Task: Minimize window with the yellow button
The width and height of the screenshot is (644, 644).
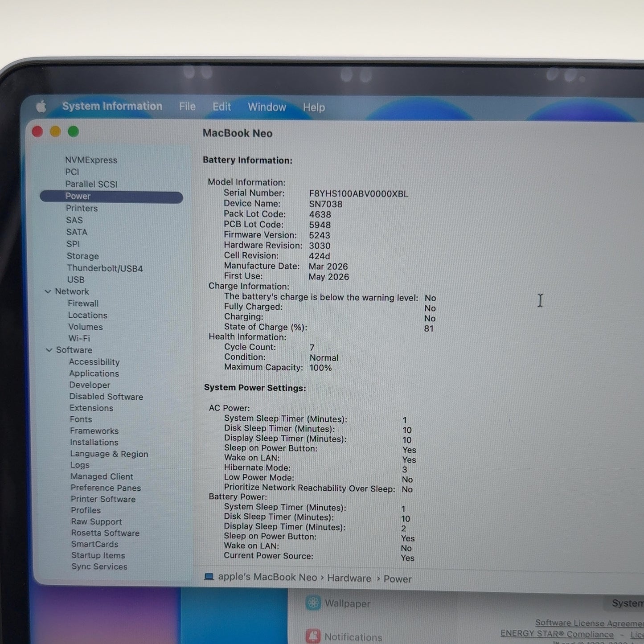Action: [55, 131]
